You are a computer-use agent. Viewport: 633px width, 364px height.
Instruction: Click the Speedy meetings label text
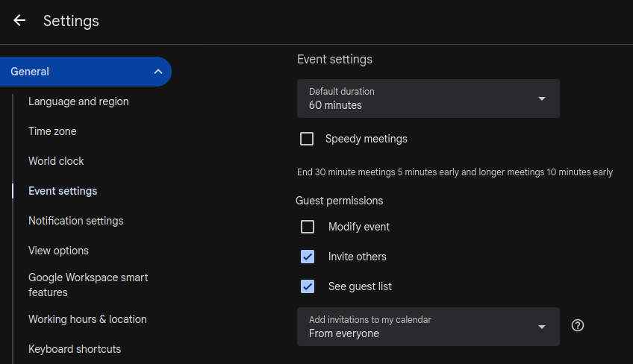coord(366,139)
